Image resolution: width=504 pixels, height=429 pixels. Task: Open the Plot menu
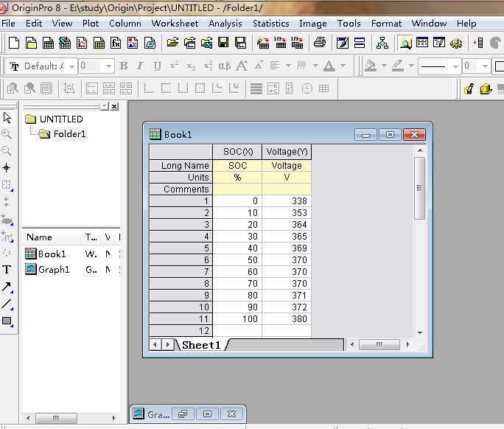click(x=91, y=24)
